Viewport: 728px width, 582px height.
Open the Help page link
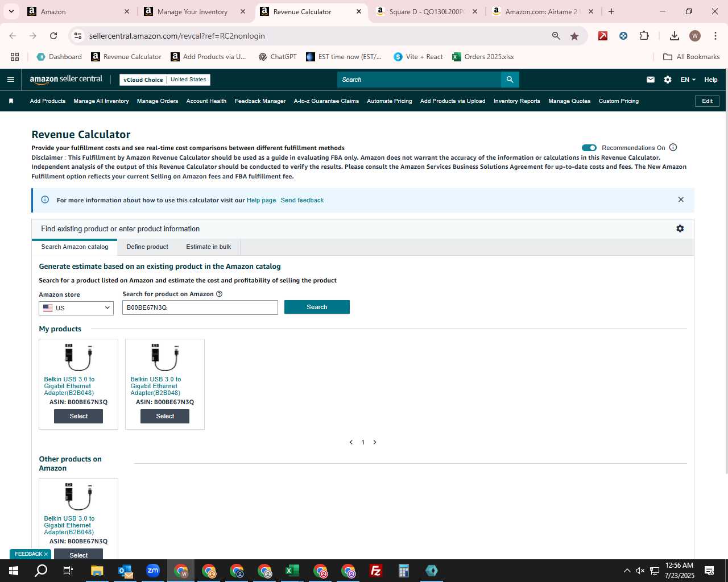tap(261, 200)
